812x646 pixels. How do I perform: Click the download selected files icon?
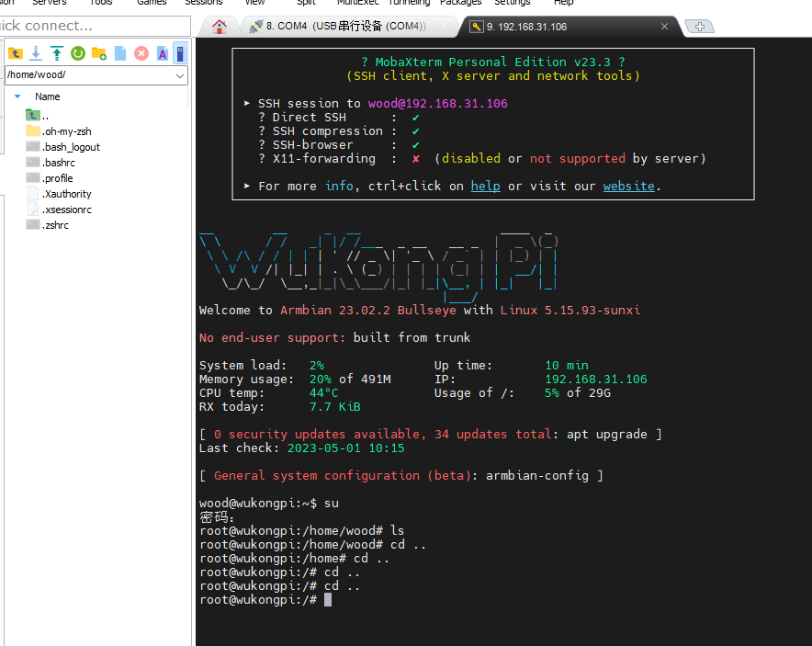[36, 53]
